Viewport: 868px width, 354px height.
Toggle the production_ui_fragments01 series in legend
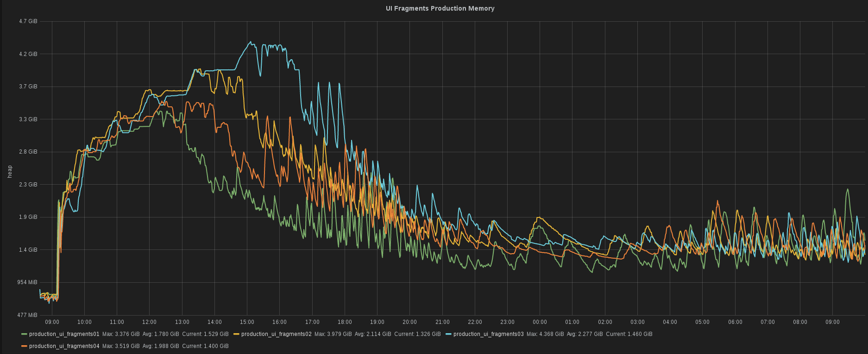pos(64,334)
